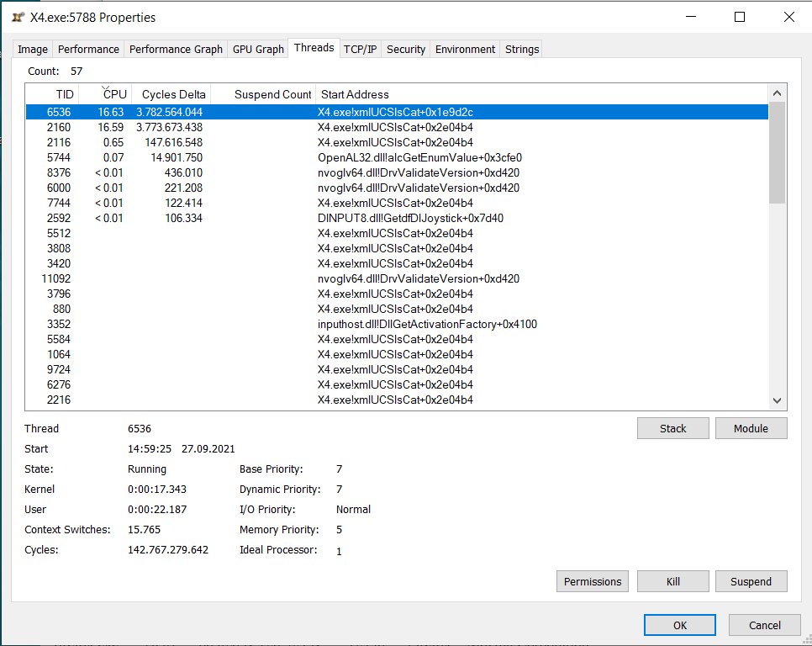Click cycles delta value 3.773.673.438

click(x=169, y=127)
